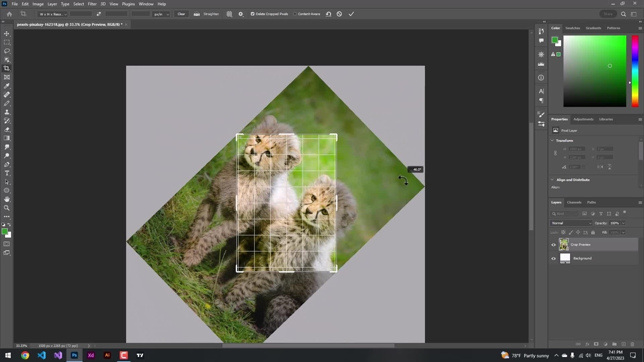The width and height of the screenshot is (644, 362).
Task: Pick the Eyedropper tool
Action: tap(7, 86)
